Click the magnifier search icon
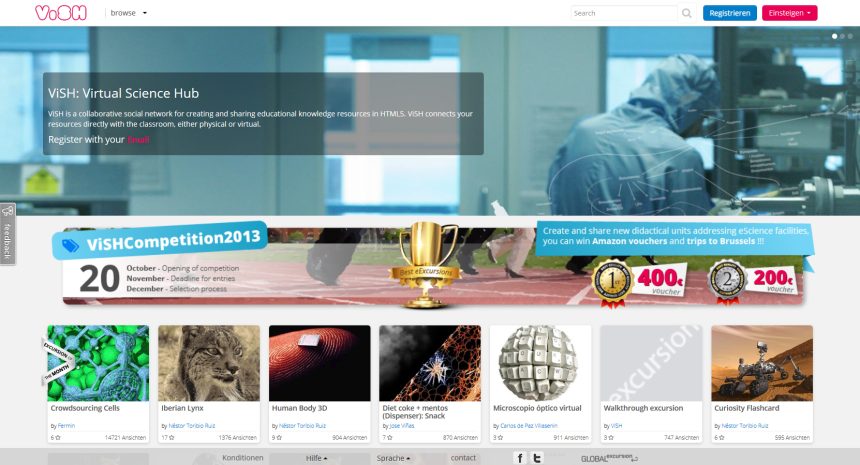Viewport: 860px width, 465px height. pos(687,13)
